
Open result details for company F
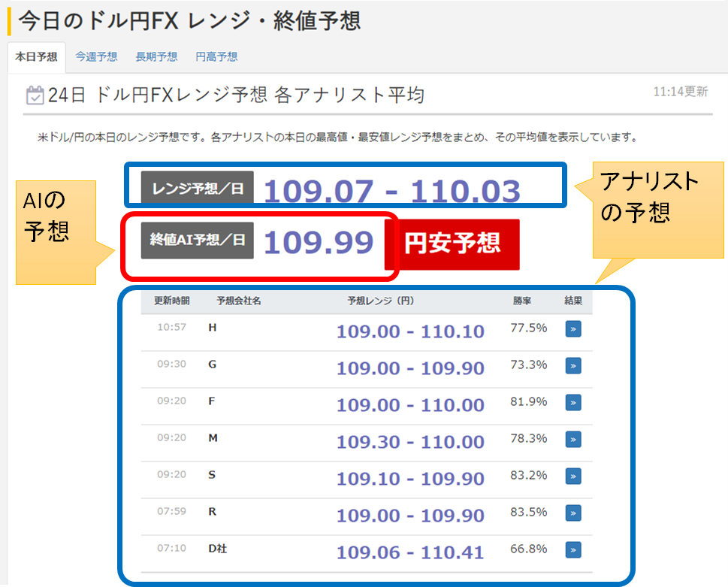pos(572,403)
